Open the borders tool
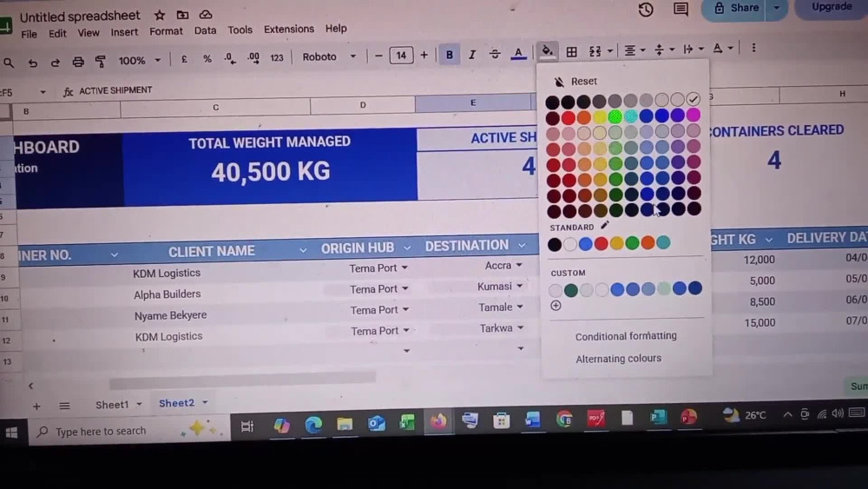Image resolution: width=868 pixels, height=489 pixels. [x=571, y=52]
